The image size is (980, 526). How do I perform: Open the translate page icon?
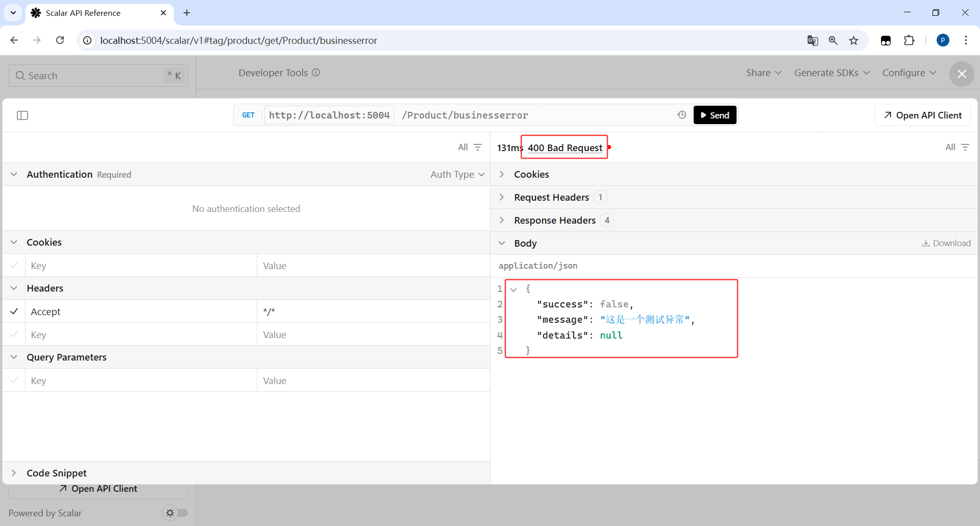tap(813, 40)
